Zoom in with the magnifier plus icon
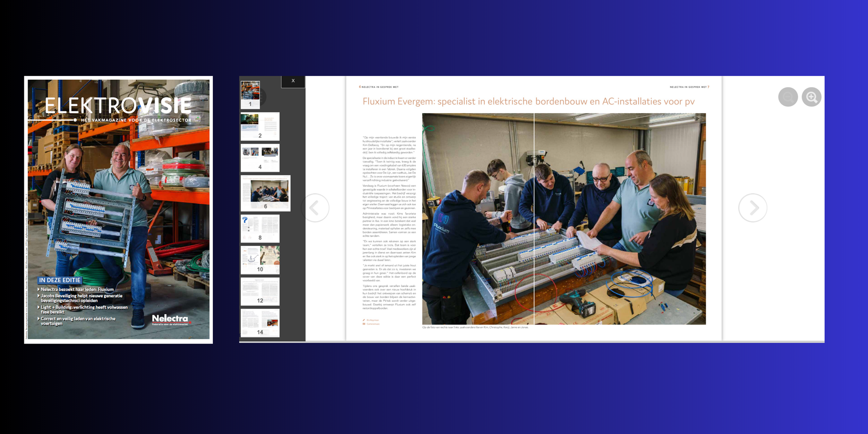This screenshot has height=434, width=868. pyautogui.click(x=811, y=97)
